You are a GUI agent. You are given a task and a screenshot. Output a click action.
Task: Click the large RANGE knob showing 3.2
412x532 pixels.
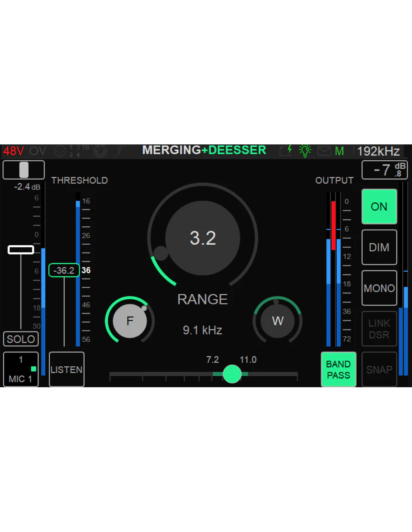203,238
